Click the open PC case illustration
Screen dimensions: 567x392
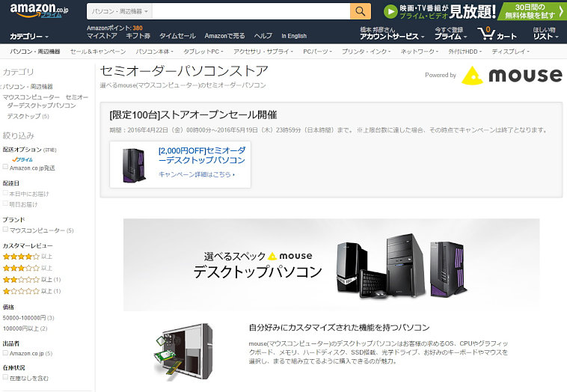coord(183,352)
